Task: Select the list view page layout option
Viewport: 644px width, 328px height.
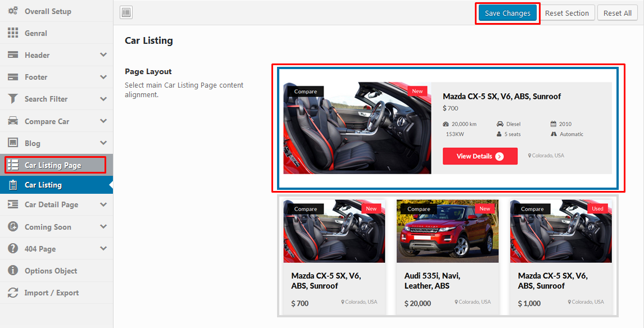Action: (x=448, y=128)
